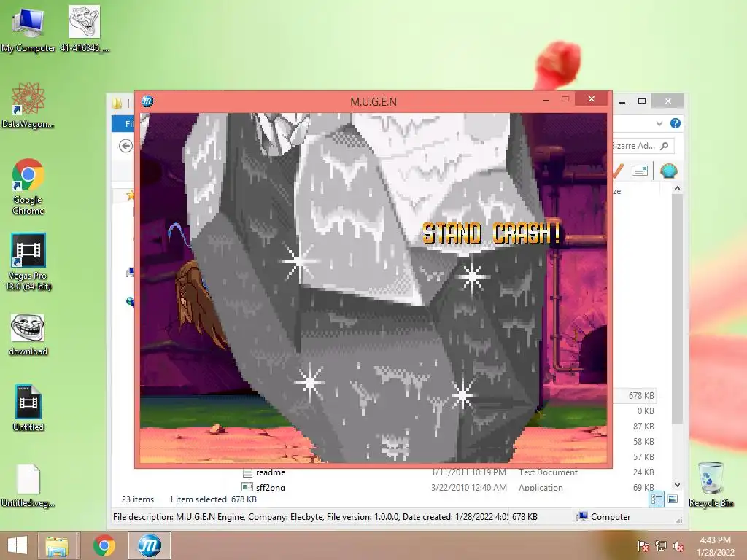Open File Explorer from the taskbar
The height and width of the screenshot is (560, 747).
click(x=57, y=545)
